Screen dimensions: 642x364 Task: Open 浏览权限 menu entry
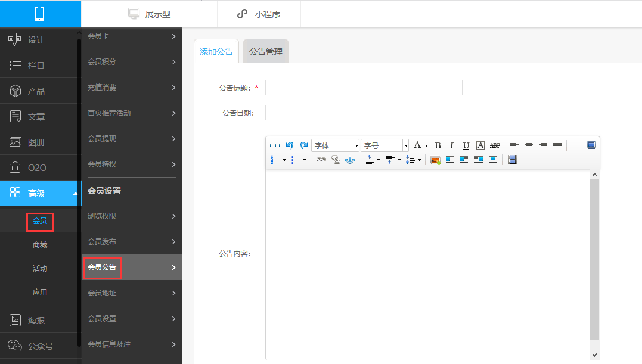point(131,216)
